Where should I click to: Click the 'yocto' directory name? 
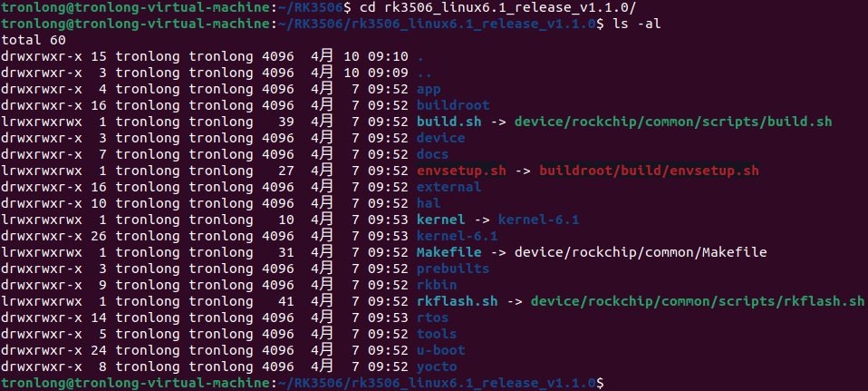(x=437, y=367)
